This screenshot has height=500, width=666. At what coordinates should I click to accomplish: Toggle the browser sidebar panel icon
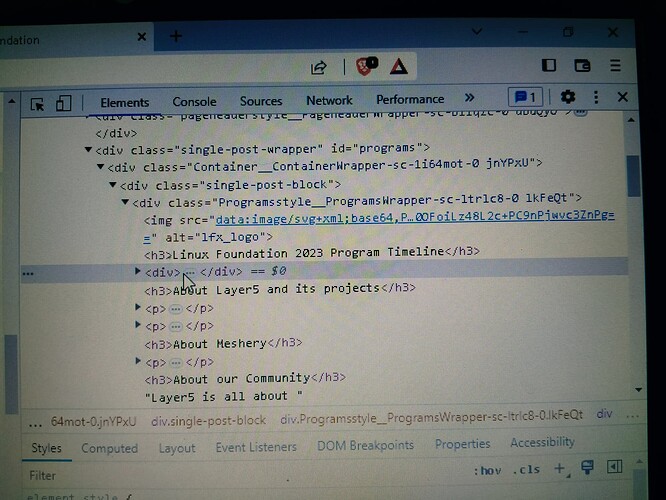[549, 65]
